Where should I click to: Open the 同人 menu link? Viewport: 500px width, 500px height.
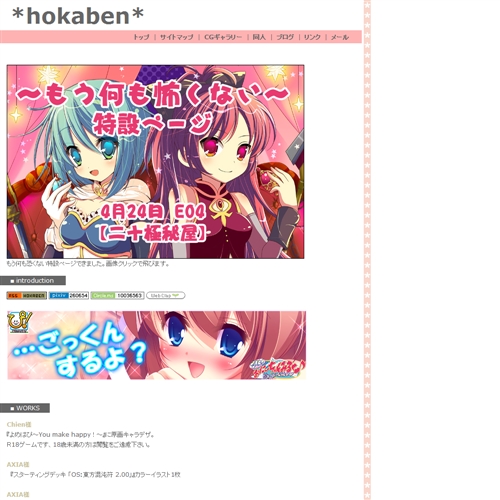[259, 37]
